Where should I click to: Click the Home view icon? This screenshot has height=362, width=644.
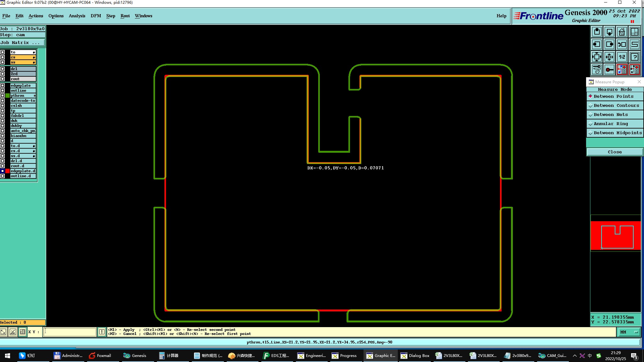click(622, 32)
